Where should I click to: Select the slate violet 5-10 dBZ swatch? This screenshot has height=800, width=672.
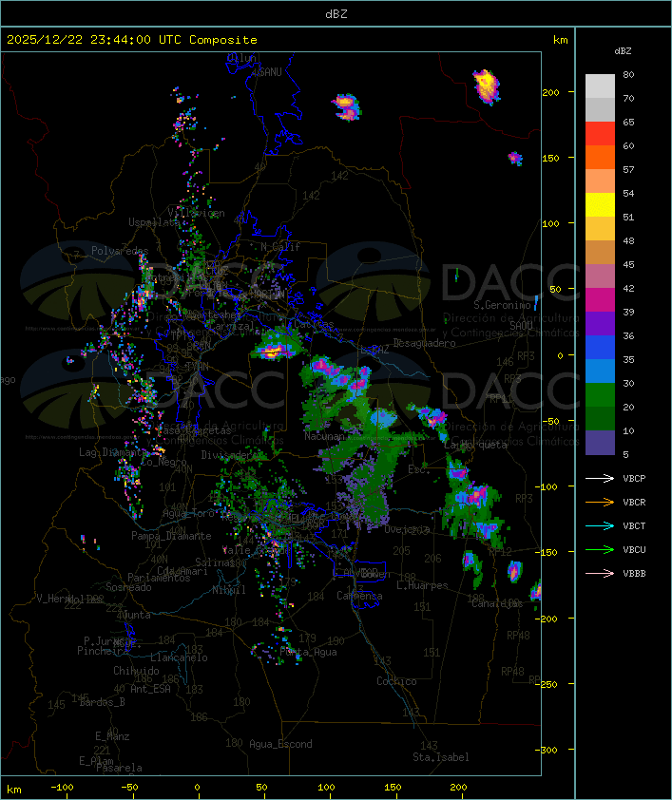click(x=600, y=443)
